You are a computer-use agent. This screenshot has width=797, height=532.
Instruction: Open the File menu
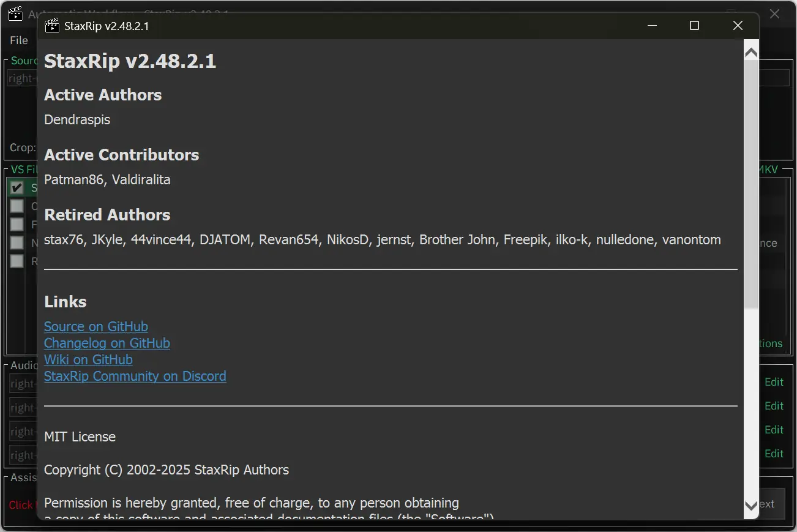(19, 40)
